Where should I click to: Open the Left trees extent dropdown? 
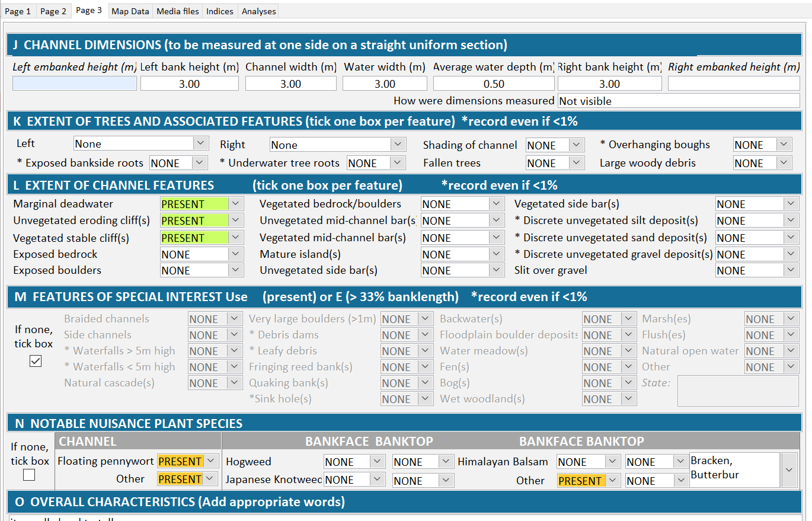(141, 143)
